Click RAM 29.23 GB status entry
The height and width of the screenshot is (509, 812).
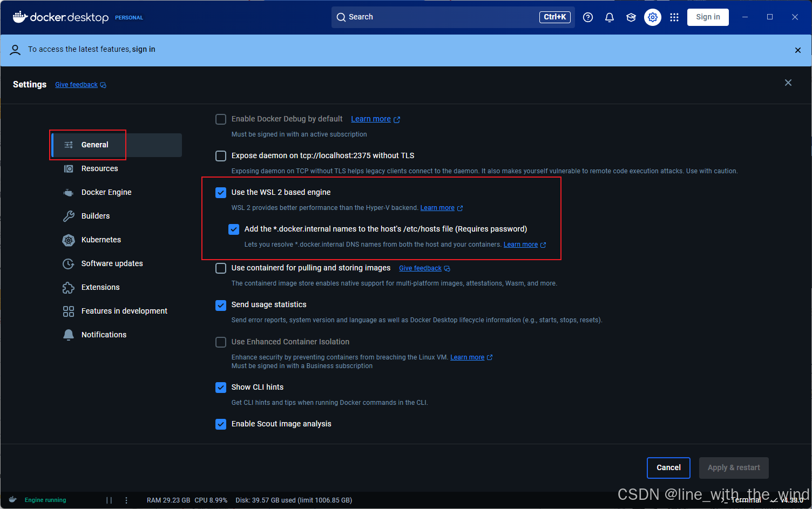point(168,500)
